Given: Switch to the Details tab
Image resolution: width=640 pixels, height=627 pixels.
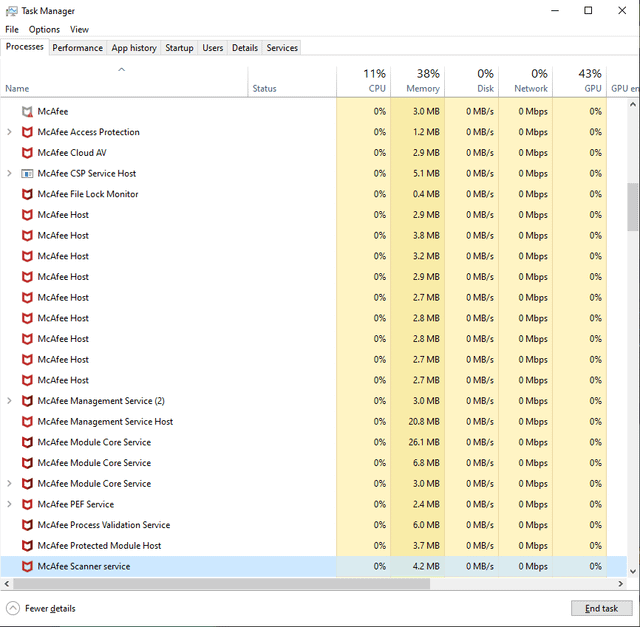Looking at the screenshot, I should [245, 48].
